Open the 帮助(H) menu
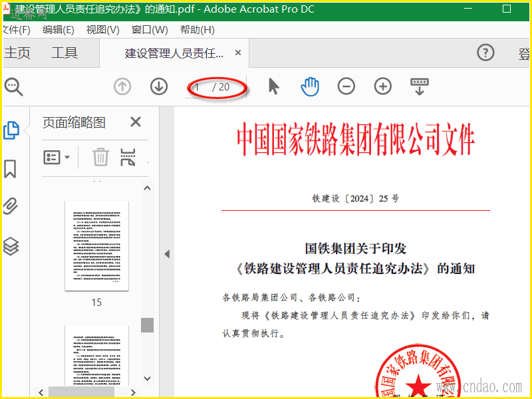532x399 pixels. pos(197,30)
